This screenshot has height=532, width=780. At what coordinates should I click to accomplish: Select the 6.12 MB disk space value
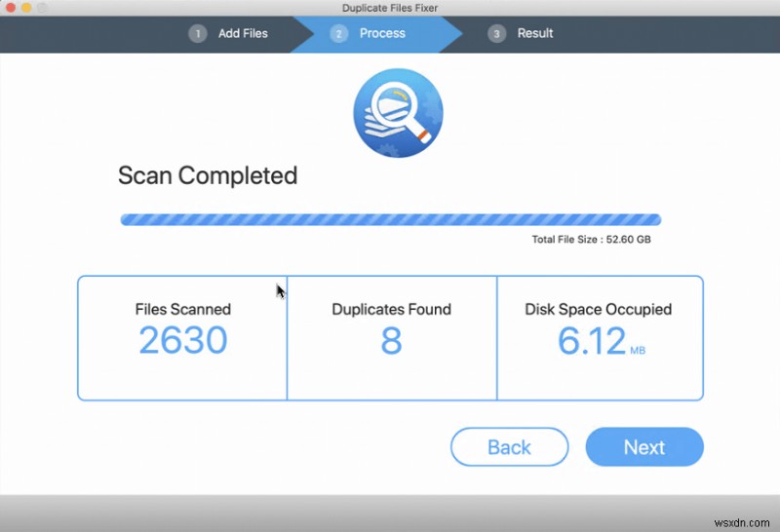click(x=591, y=341)
